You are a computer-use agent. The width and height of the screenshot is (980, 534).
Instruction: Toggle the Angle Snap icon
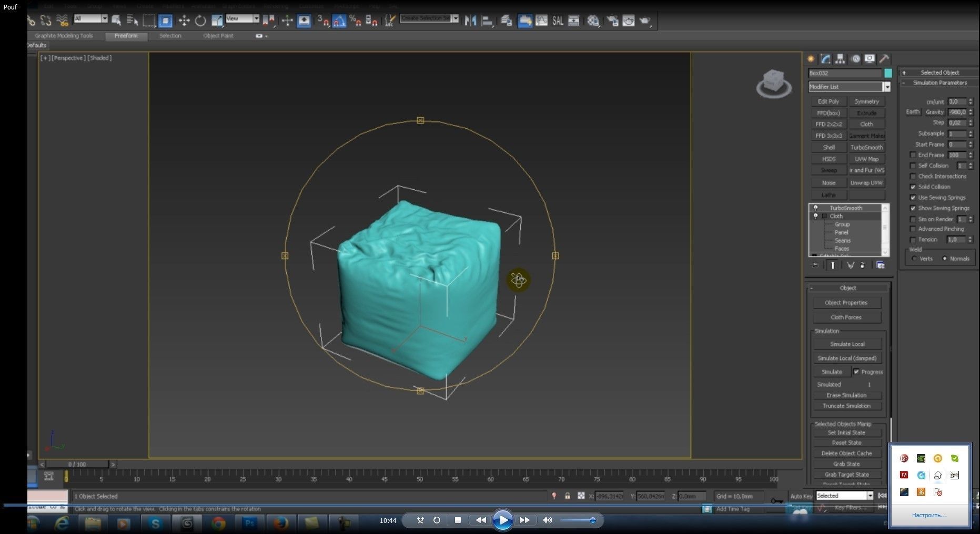pos(339,20)
